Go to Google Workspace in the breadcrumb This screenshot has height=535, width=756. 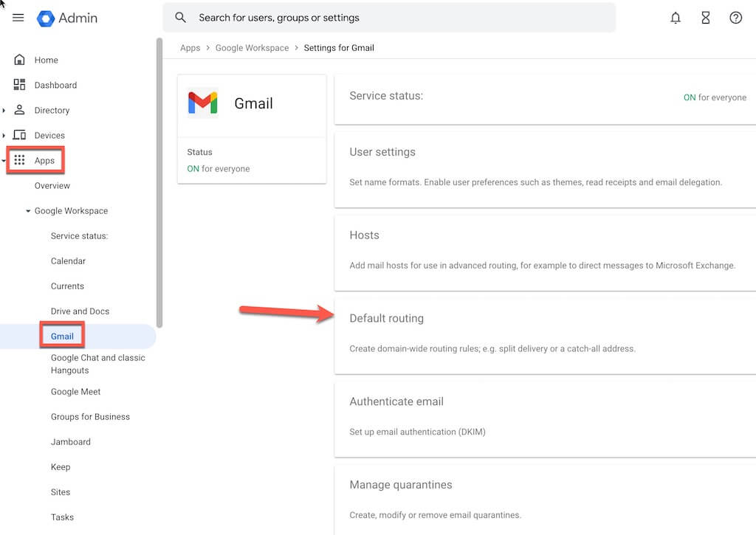(252, 48)
